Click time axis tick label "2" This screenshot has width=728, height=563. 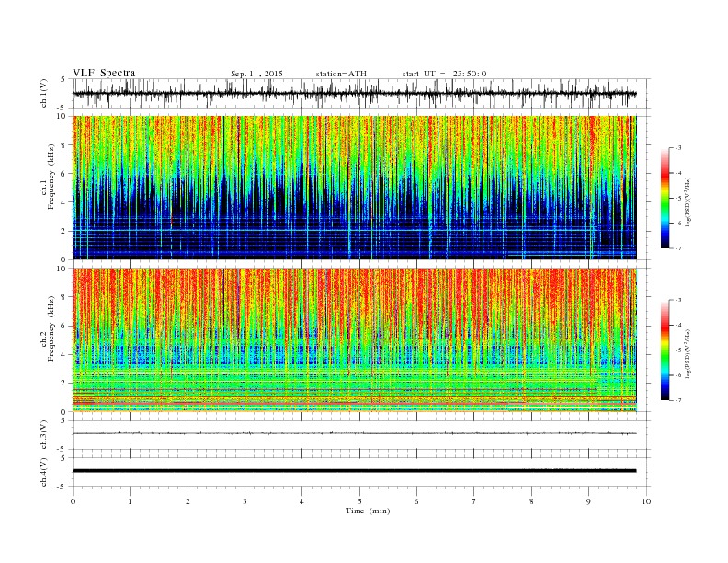188,501
